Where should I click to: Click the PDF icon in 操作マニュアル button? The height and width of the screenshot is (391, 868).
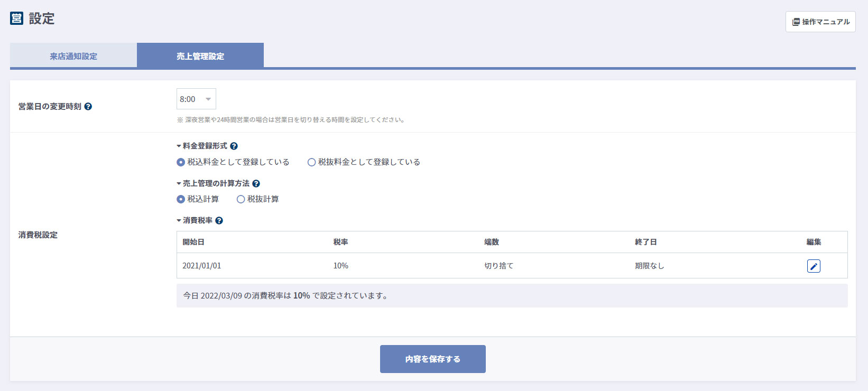796,22
